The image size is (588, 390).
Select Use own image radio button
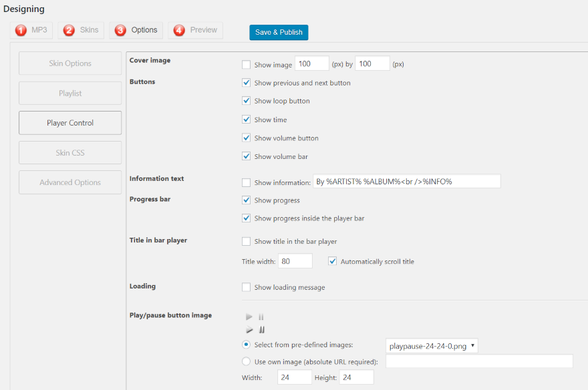click(x=246, y=361)
